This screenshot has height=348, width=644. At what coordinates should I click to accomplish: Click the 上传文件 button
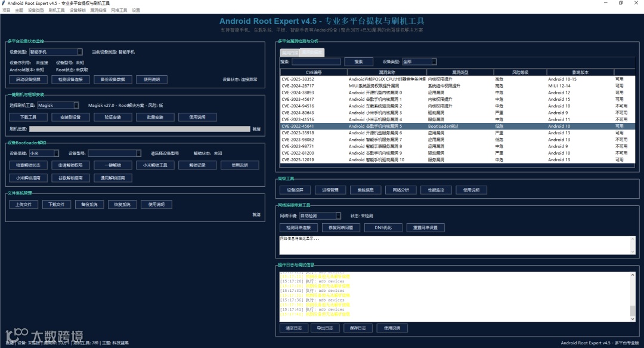(x=24, y=204)
